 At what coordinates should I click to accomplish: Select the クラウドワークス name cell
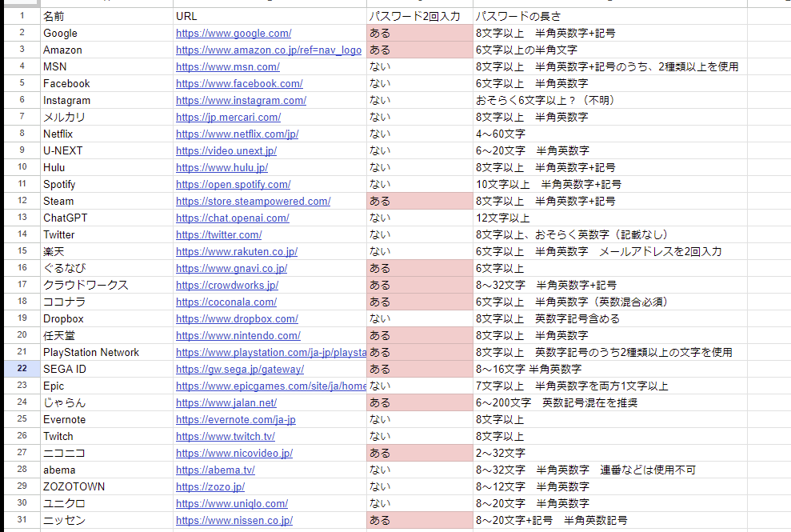click(x=106, y=285)
